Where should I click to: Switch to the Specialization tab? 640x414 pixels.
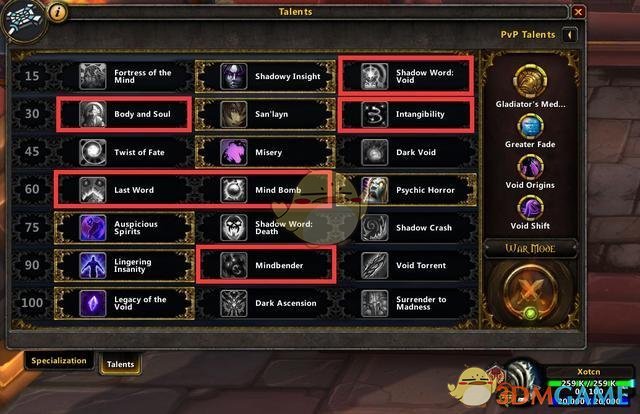click(59, 361)
